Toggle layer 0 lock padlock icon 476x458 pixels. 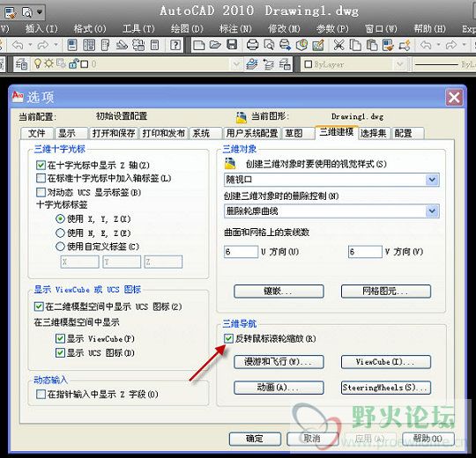pyautogui.click(x=73, y=63)
